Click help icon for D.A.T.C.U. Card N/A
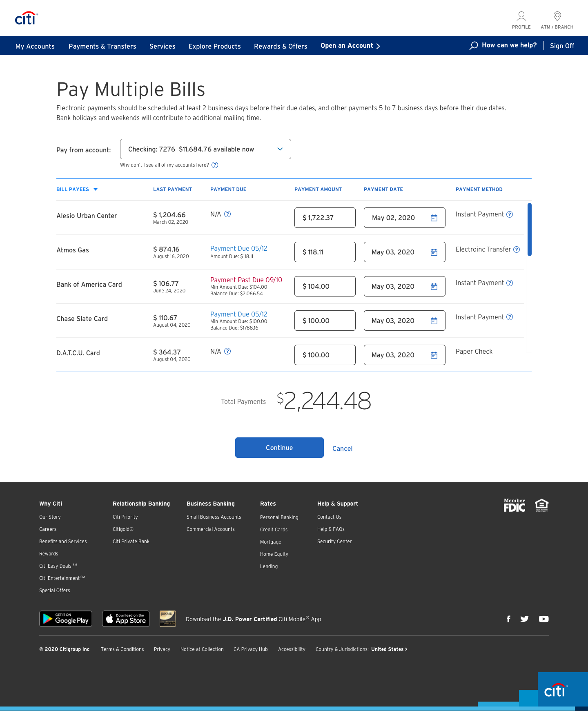Image resolution: width=588 pixels, height=711 pixels. (227, 351)
